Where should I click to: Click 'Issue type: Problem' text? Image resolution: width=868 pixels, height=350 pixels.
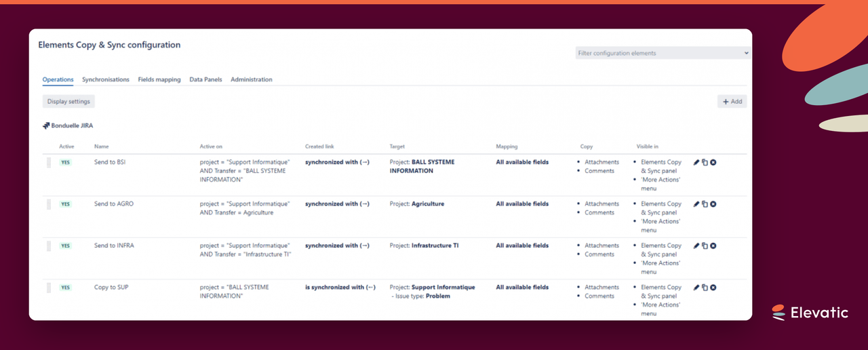tap(421, 296)
